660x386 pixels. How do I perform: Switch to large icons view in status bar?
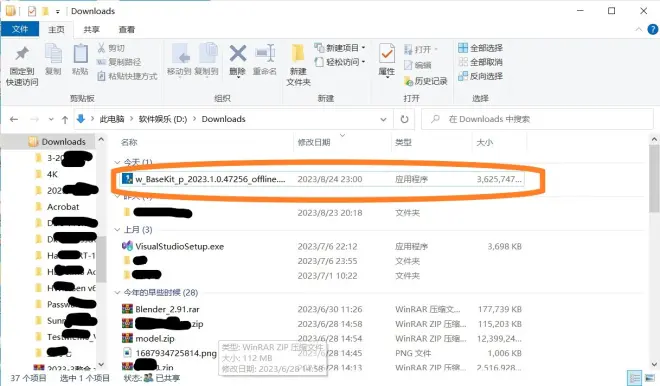click(650, 377)
